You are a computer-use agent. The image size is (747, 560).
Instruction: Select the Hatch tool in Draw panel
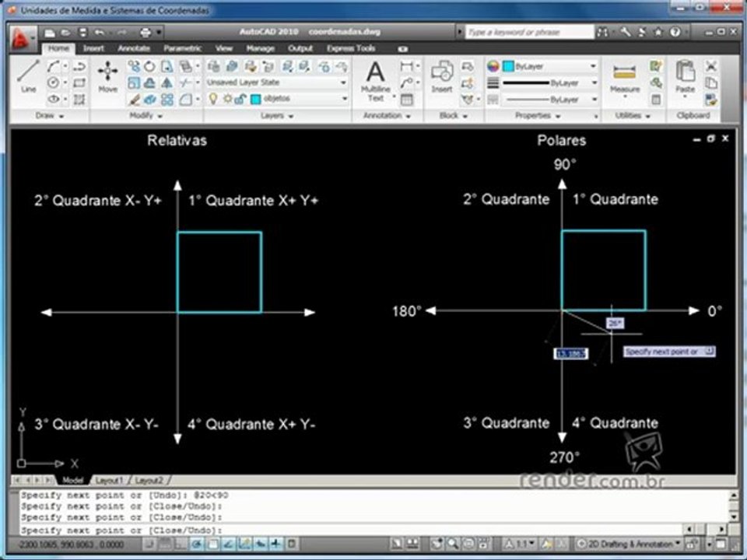[79, 99]
